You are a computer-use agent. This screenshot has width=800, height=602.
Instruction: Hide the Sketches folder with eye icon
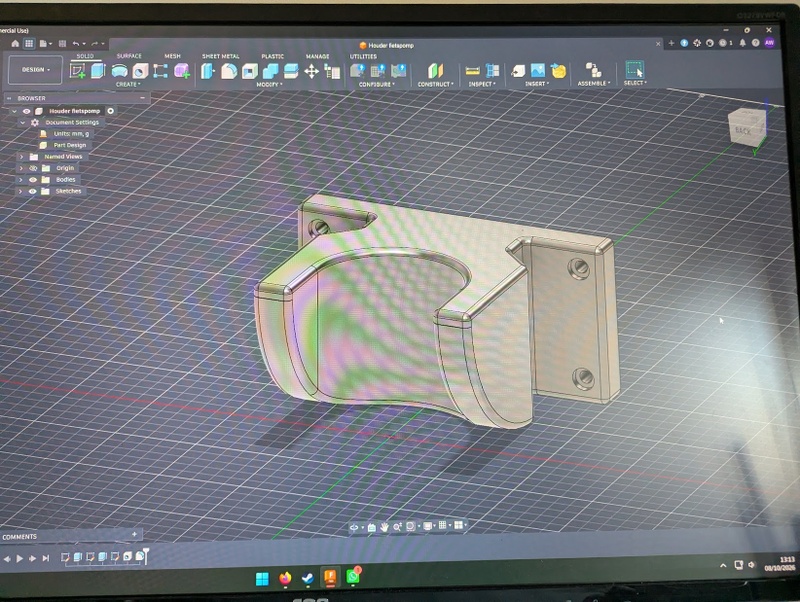pyautogui.click(x=33, y=191)
